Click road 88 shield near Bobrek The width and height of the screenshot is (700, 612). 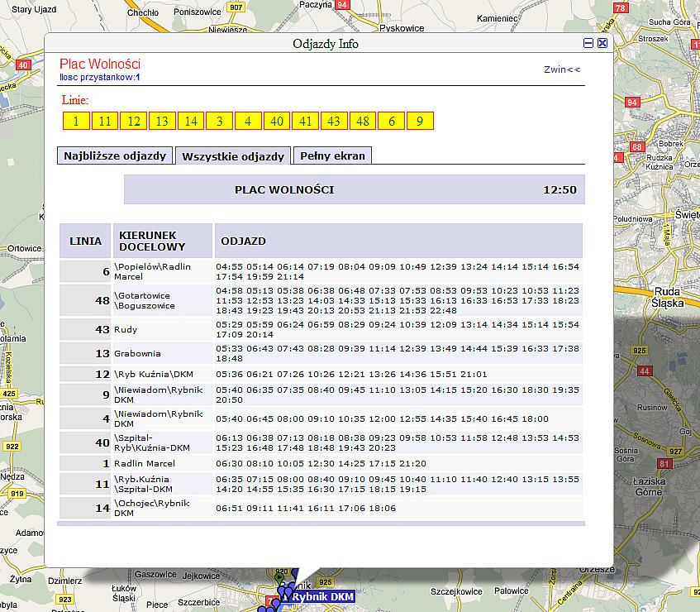pyautogui.click(x=637, y=147)
